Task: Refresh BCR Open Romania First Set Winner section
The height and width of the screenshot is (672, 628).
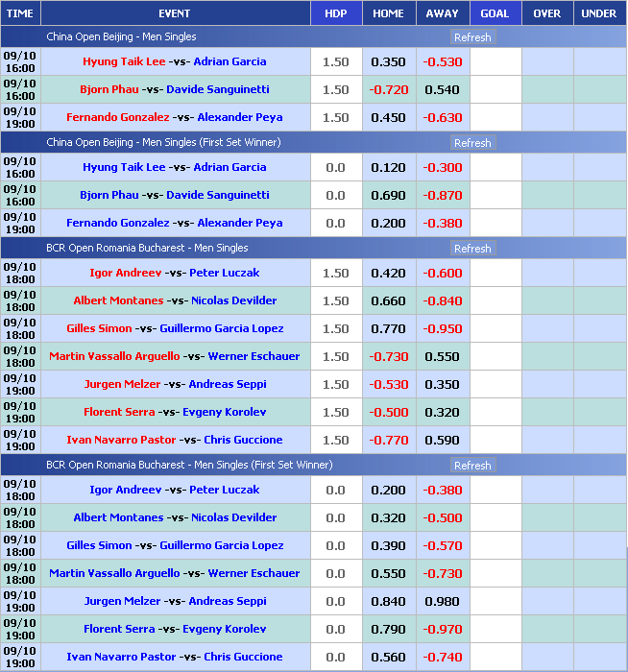Action: (471, 466)
